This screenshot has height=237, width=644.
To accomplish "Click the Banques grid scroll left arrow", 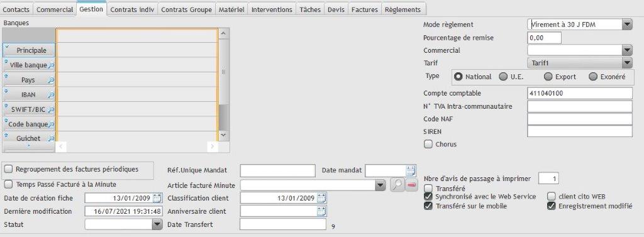I will coord(60,146).
